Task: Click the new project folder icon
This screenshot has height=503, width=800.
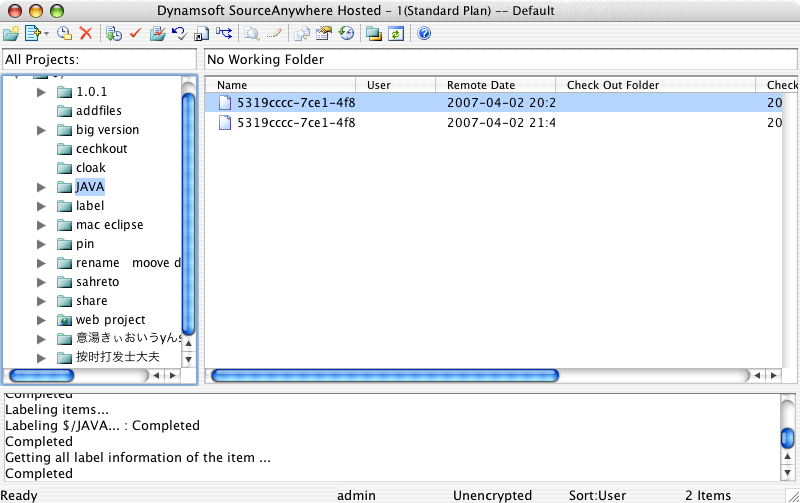Action: [x=11, y=33]
